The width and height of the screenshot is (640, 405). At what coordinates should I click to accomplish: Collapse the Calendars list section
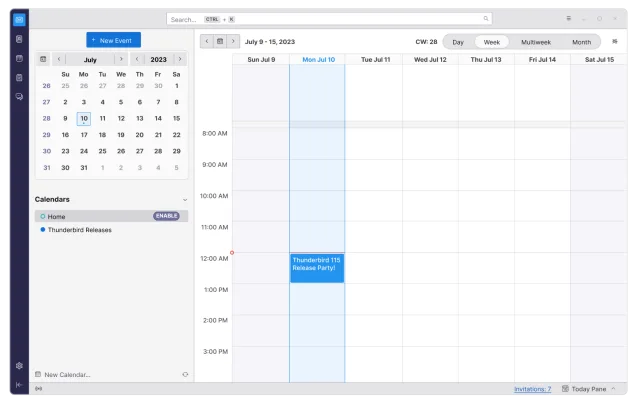(185, 200)
